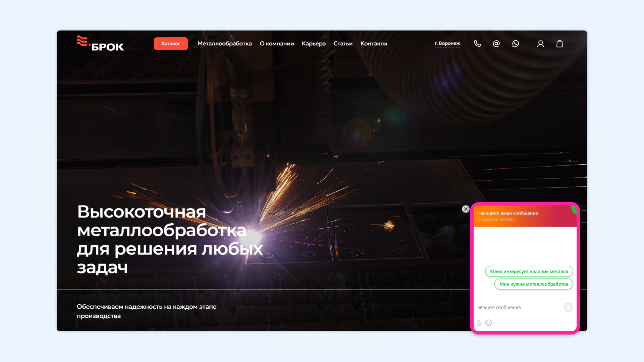Open the email @ icon

pyautogui.click(x=496, y=44)
